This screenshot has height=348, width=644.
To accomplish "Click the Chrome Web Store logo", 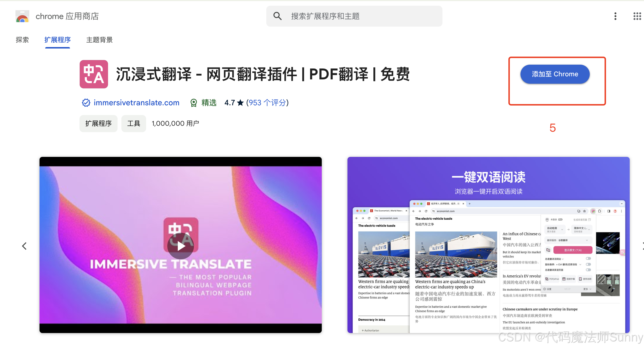I will [23, 16].
